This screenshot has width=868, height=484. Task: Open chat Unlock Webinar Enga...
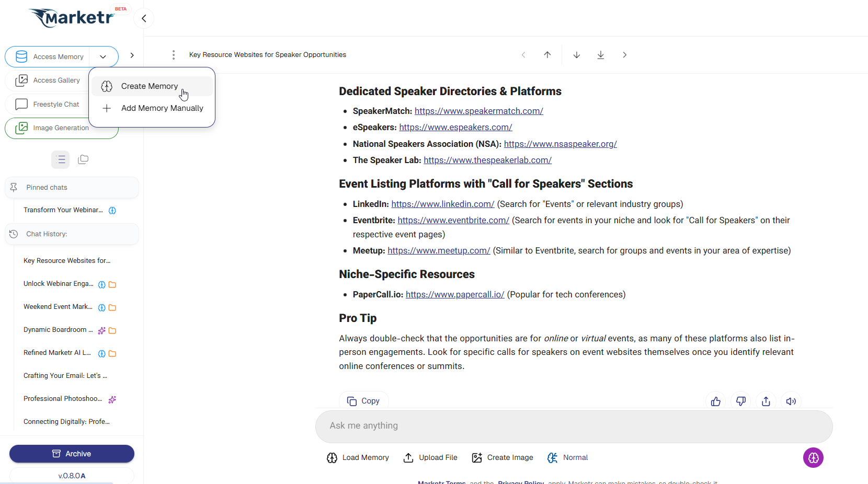(x=59, y=284)
